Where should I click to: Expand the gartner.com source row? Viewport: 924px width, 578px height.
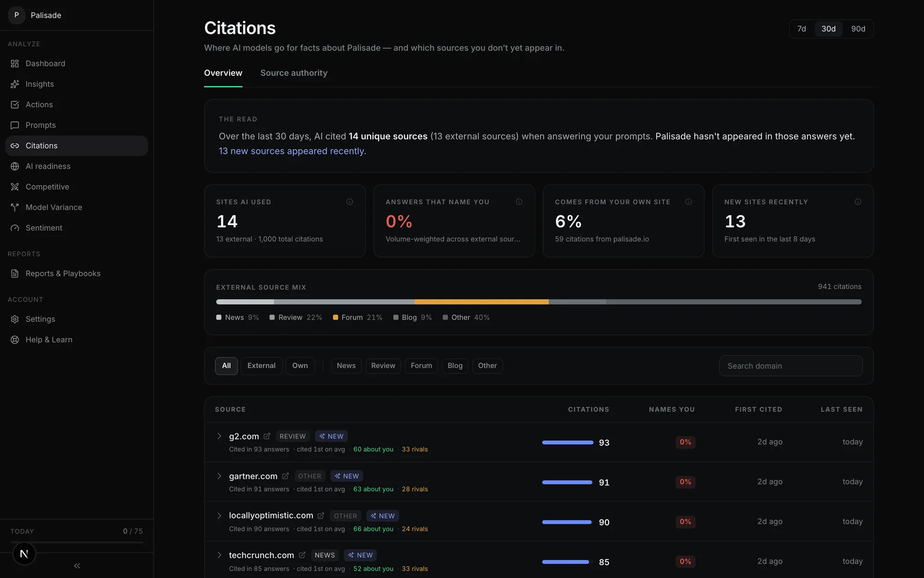tap(219, 476)
